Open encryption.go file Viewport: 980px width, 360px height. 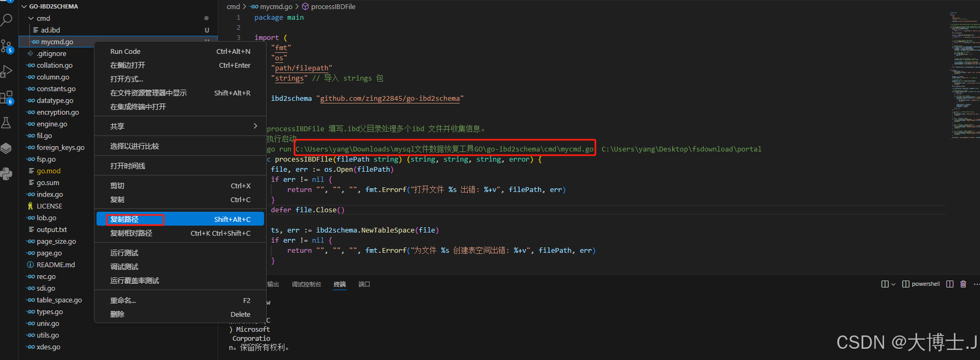click(57, 112)
